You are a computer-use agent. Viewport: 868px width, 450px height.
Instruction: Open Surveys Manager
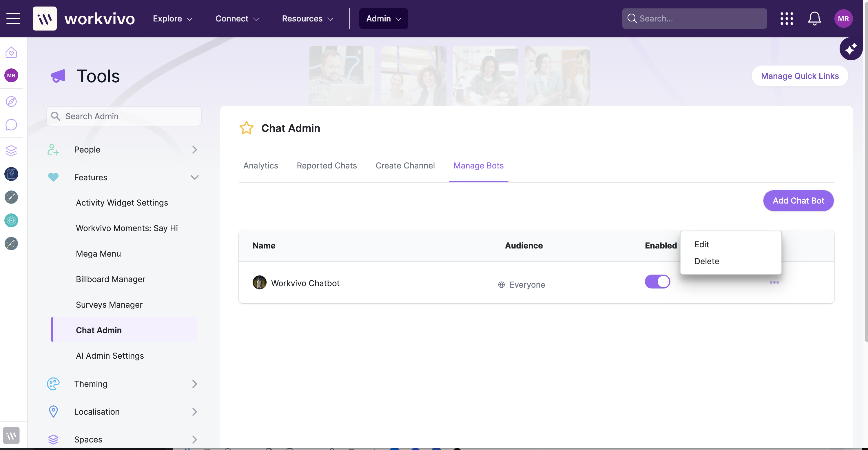coord(109,305)
